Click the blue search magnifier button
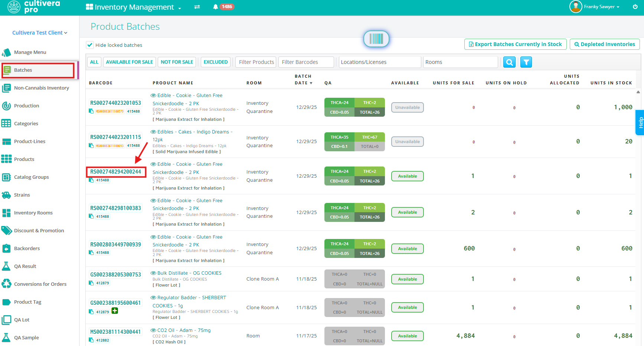Image resolution: width=644 pixels, height=346 pixels. (509, 62)
